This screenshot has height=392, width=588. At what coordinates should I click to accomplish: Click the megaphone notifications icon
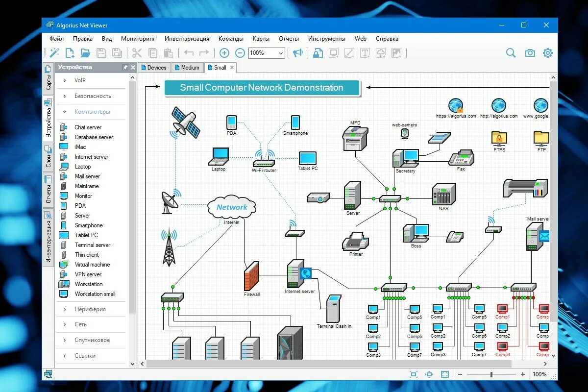click(x=297, y=53)
